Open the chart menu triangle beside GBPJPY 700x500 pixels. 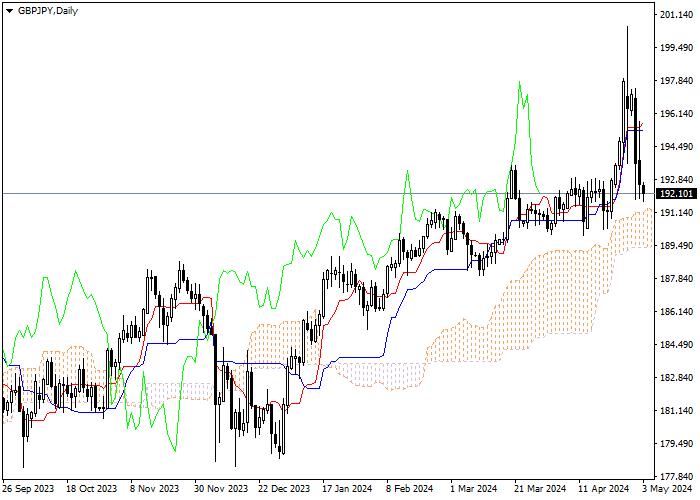point(9,11)
